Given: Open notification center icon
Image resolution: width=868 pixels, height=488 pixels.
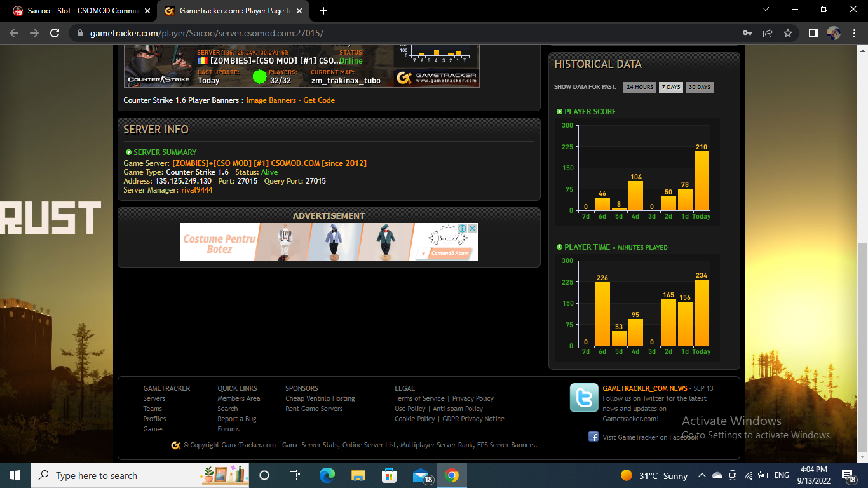Looking at the screenshot, I should (x=849, y=475).
